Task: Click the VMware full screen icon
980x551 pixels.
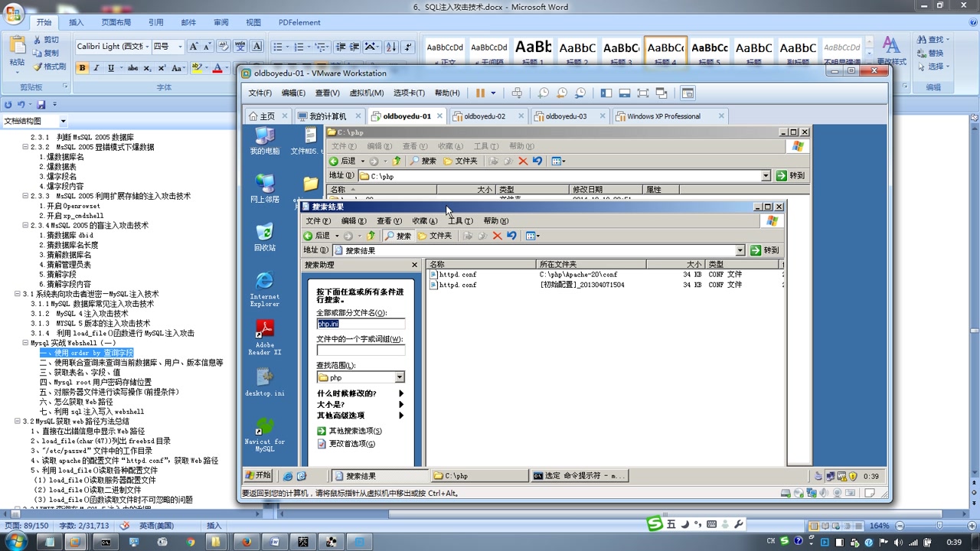Action: [642, 93]
